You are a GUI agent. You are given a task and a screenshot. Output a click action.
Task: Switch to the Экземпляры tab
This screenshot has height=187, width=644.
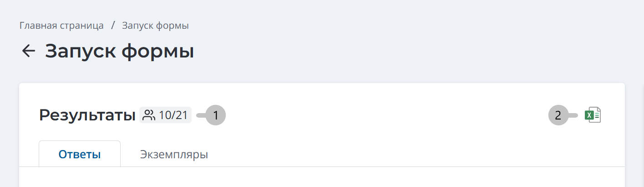point(174,154)
